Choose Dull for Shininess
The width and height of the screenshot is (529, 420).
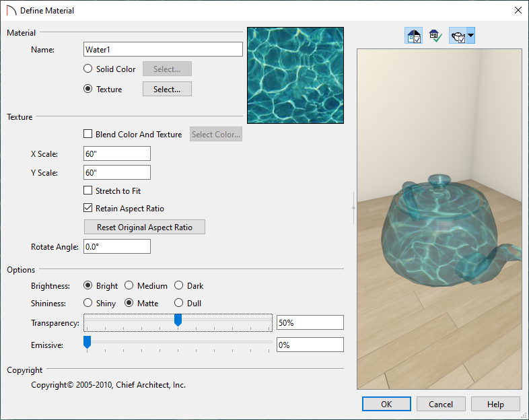click(179, 303)
